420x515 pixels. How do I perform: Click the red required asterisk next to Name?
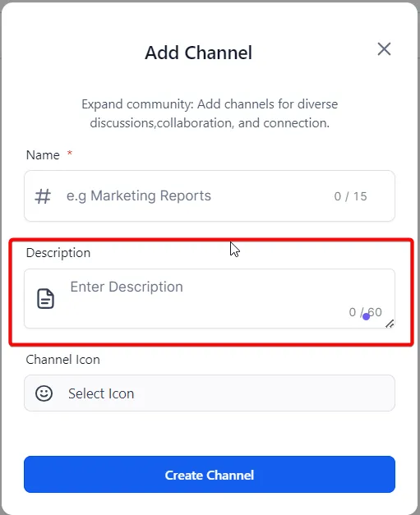pos(69,153)
